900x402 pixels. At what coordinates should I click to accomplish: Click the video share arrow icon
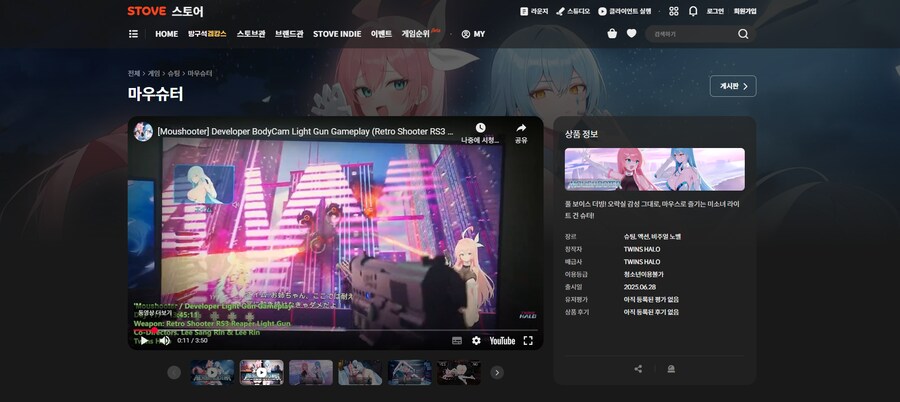click(521, 128)
